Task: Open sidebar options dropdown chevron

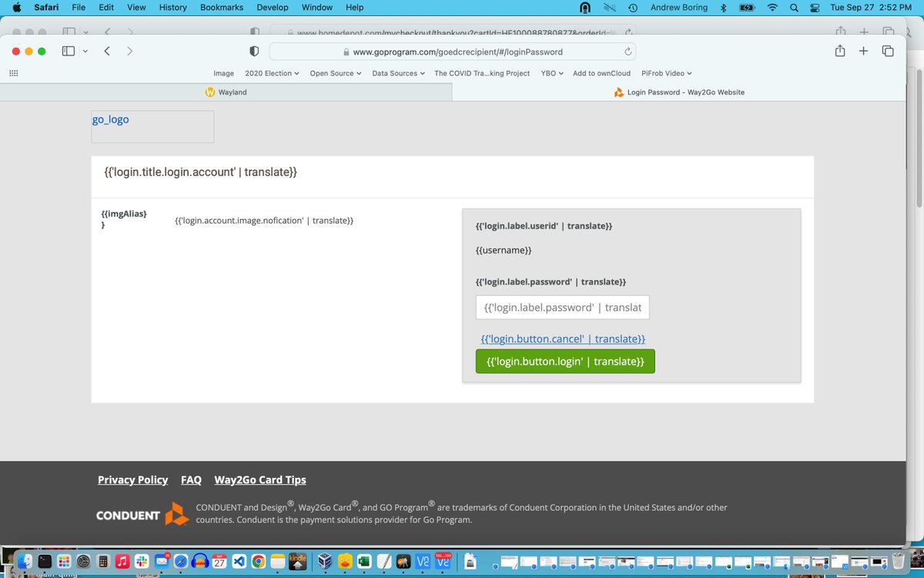Action: pos(85,52)
